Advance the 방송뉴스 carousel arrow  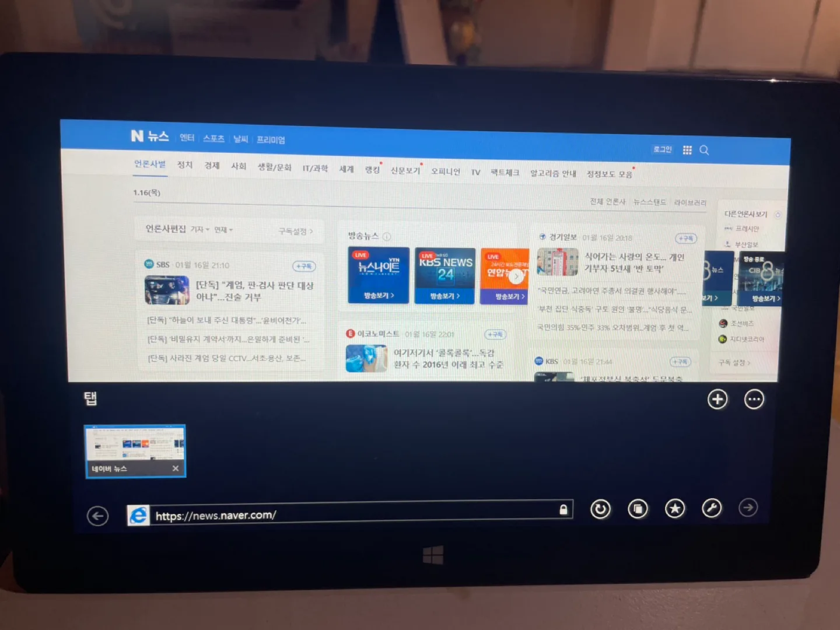pyautogui.click(x=516, y=276)
